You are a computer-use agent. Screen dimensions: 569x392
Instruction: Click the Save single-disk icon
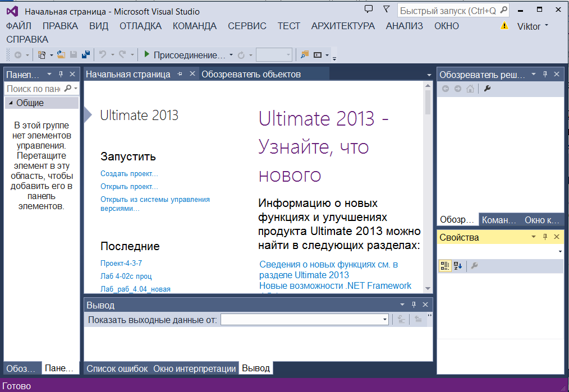(74, 55)
